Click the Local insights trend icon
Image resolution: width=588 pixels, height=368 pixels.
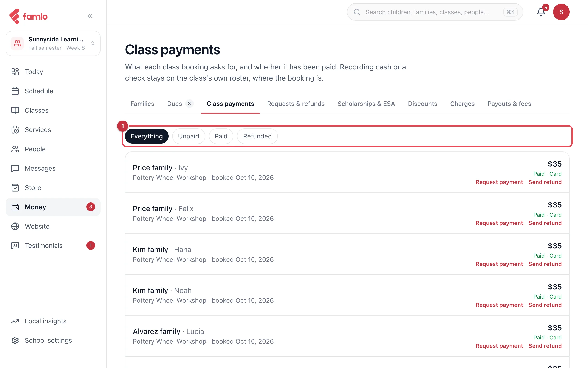point(15,321)
